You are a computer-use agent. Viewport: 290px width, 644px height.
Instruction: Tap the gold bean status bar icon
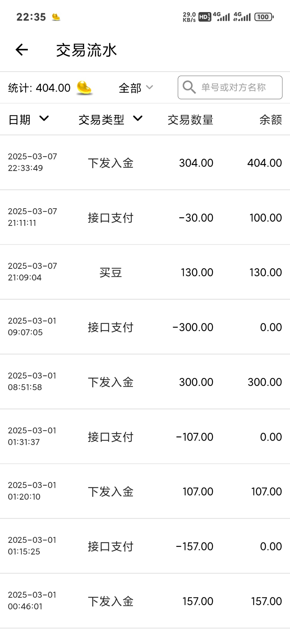click(x=56, y=17)
